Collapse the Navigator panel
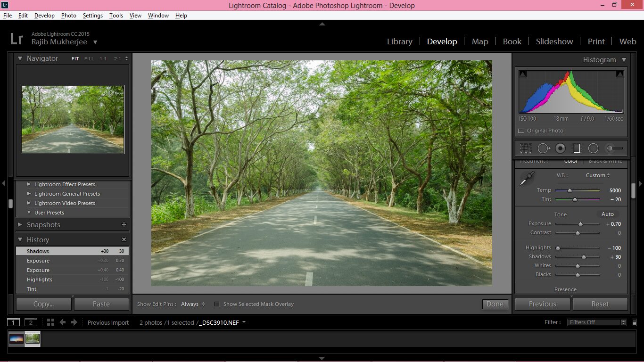This screenshot has height=362, width=644. tap(20, 58)
